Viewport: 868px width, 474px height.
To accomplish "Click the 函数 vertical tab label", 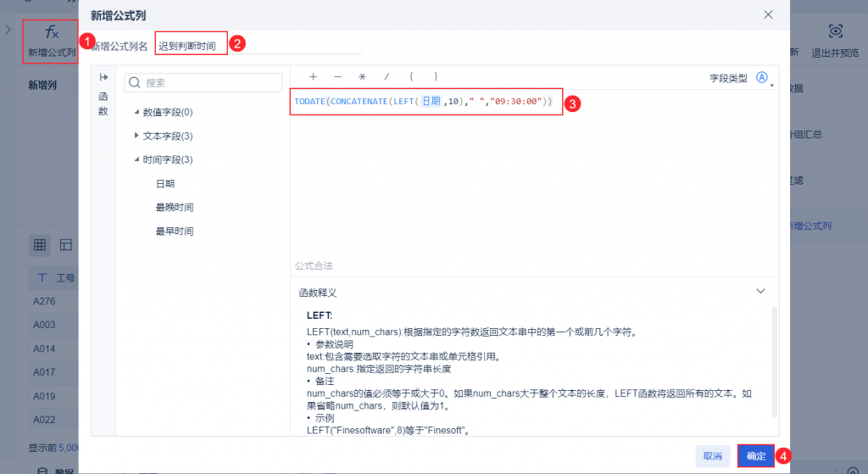I will click(x=103, y=103).
